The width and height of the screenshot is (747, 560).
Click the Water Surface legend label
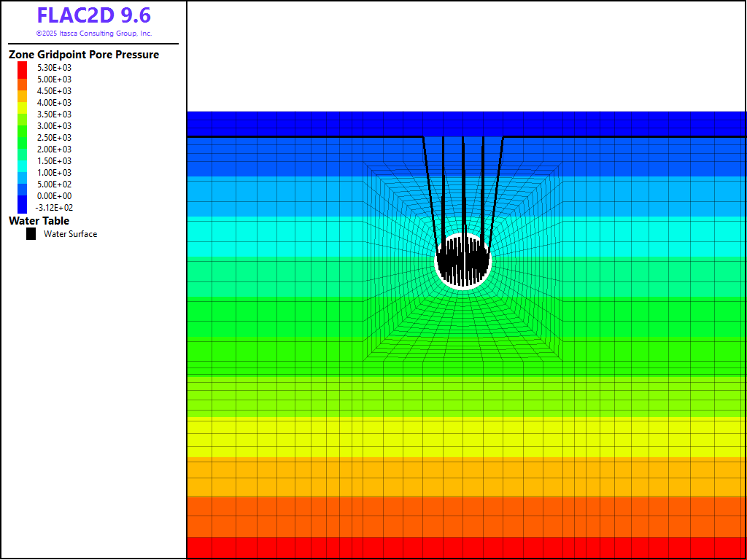pyautogui.click(x=70, y=234)
